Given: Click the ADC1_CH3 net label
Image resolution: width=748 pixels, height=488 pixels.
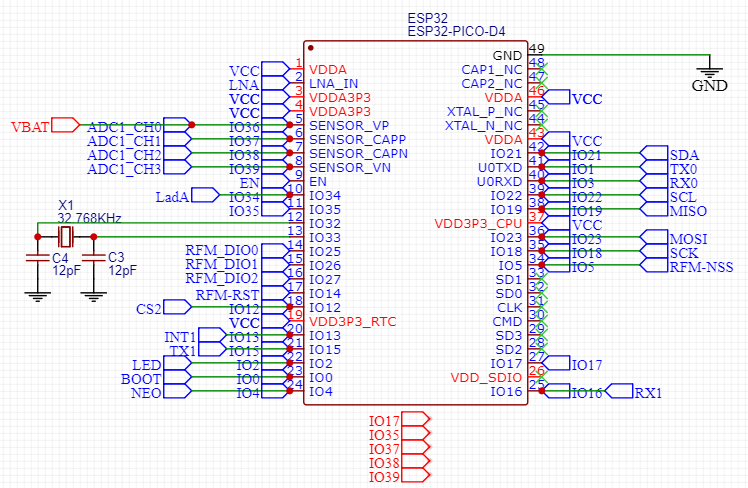Looking at the screenshot, I should coord(124,169).
